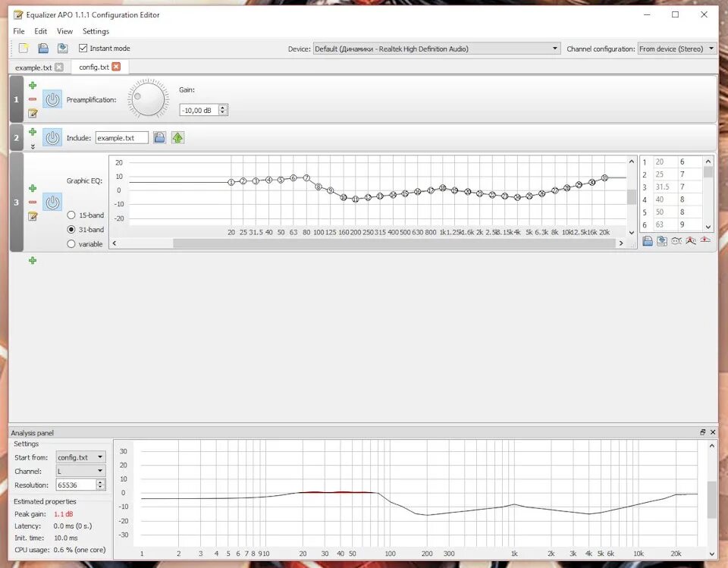The image size is (728, 568).
Task: Select the 31-band radio button
Action: 71,230
